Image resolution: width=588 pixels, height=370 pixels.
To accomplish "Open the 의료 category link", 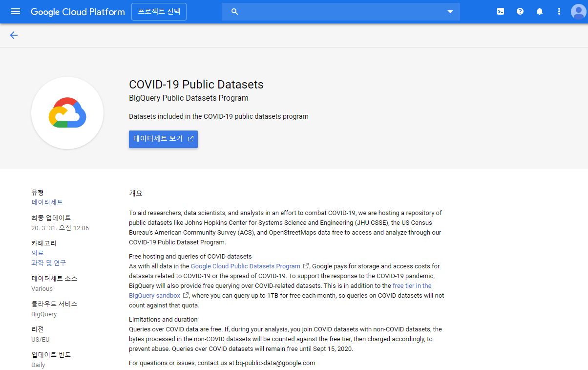I will point(37,253).
